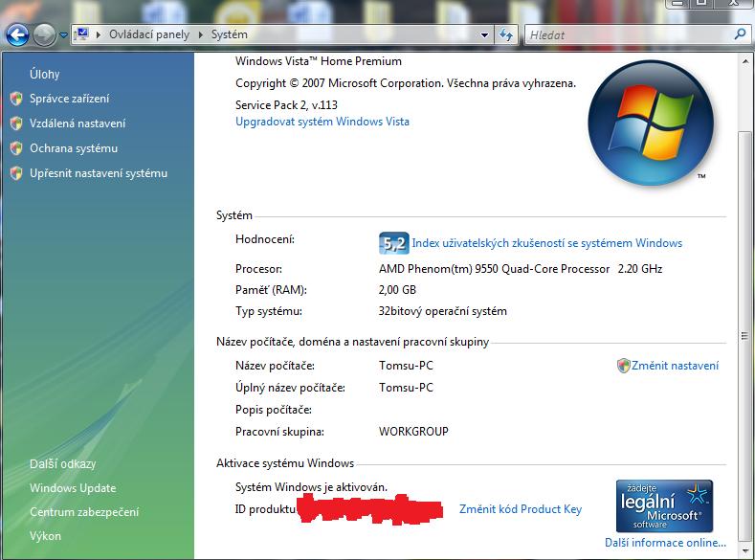Click Změnit nastavení link
This screenshot has width=755, height=560.
click(x=675, y=366)
